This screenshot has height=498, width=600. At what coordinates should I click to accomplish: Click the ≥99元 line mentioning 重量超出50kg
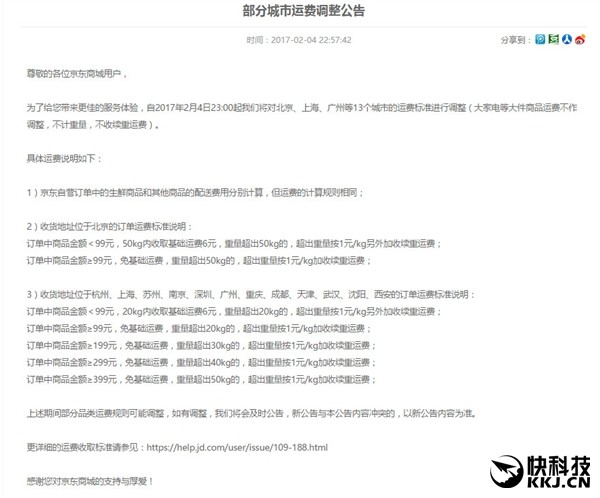point(199,260)
